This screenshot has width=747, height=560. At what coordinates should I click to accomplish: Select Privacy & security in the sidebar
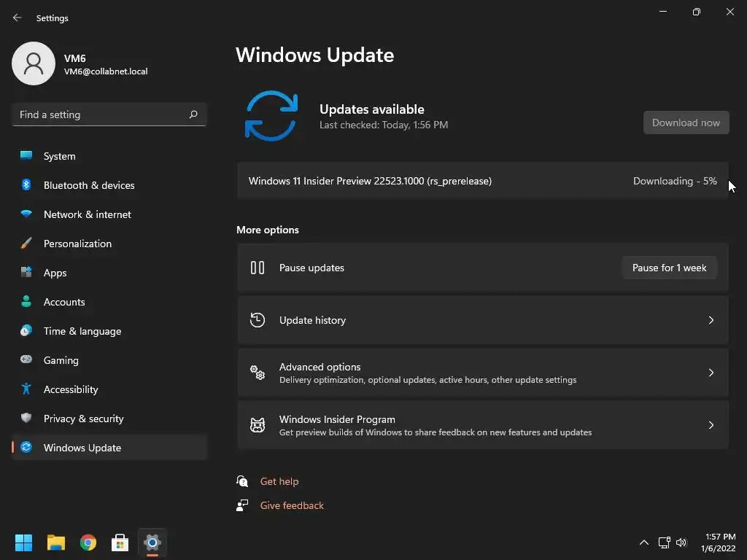109,418
